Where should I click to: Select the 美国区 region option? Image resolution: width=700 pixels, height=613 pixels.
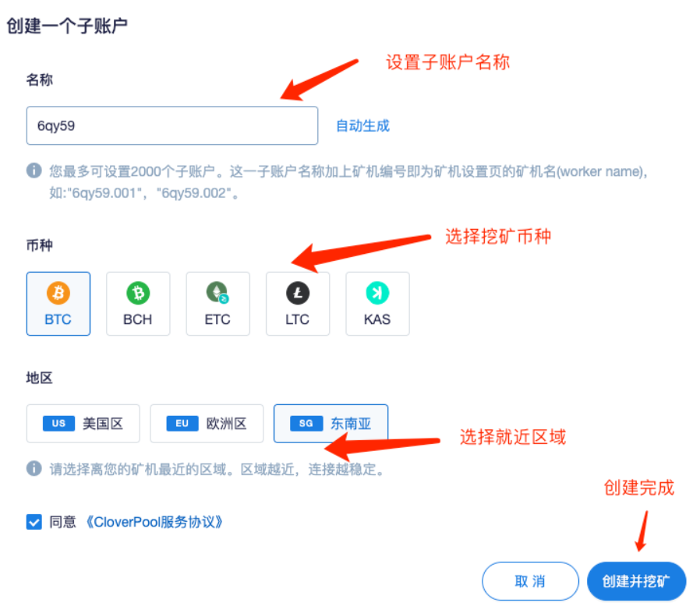[83, 424]
